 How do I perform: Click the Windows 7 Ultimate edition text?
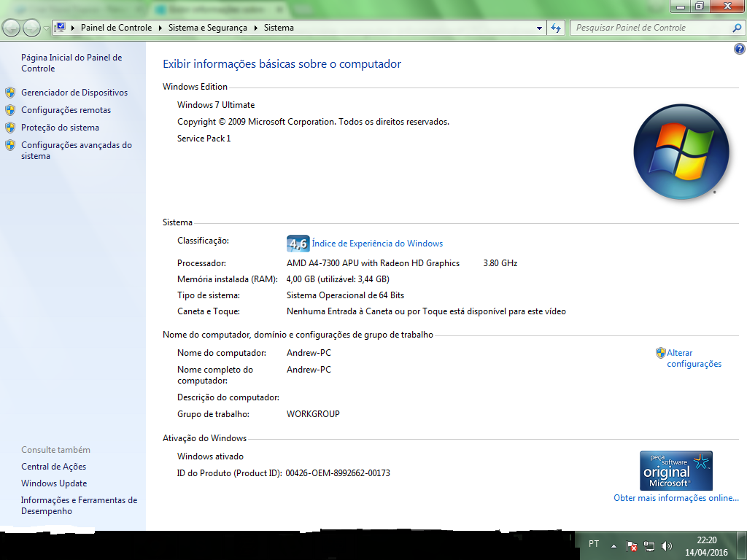point(216,105)
